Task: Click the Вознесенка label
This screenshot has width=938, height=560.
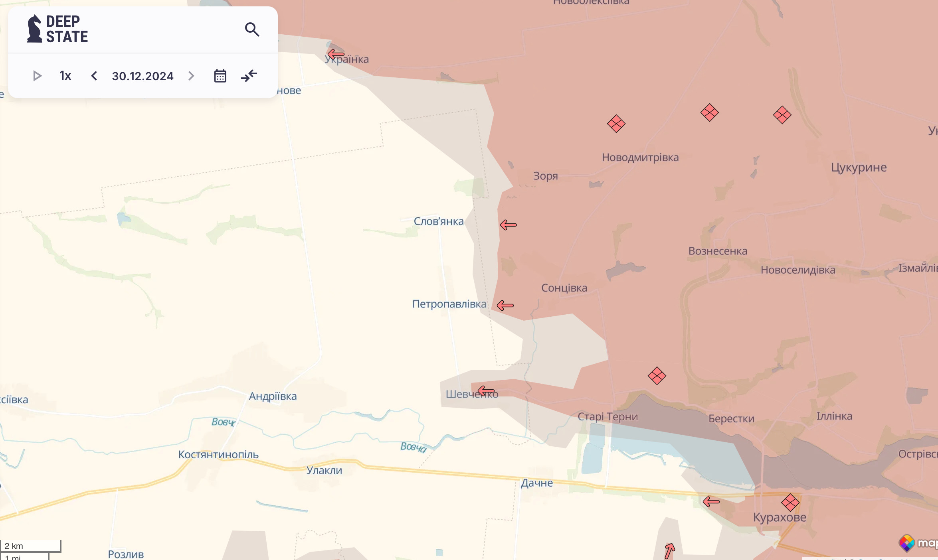Action: click(718, 251)
